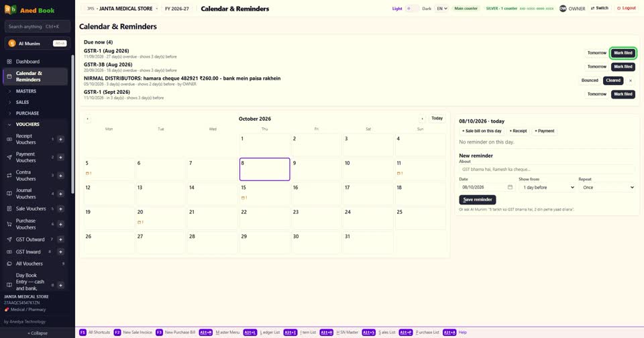
Task: Click the Today button
Action: pyautogui.click(x=437, y=118)
